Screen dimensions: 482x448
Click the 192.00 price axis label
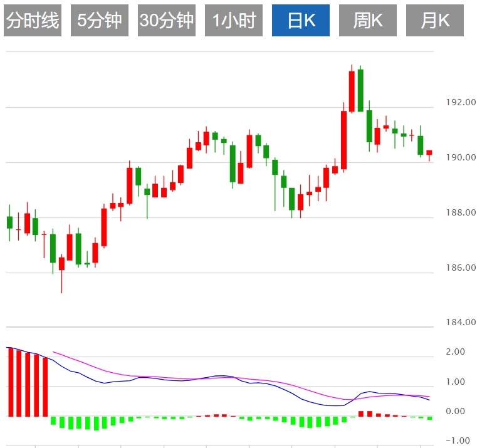click(x=461, y=102)
